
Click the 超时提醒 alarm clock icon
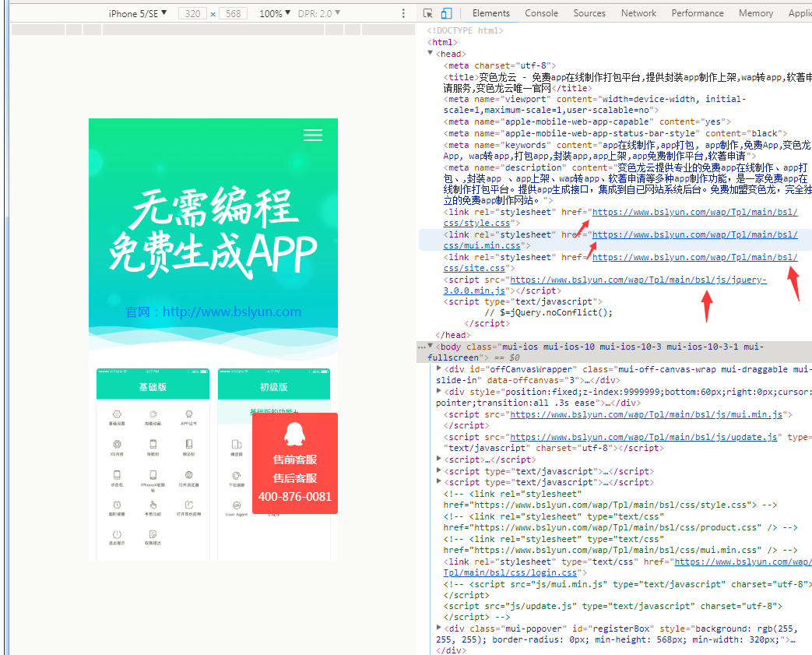pyautogui.click(x=117, y=505)
